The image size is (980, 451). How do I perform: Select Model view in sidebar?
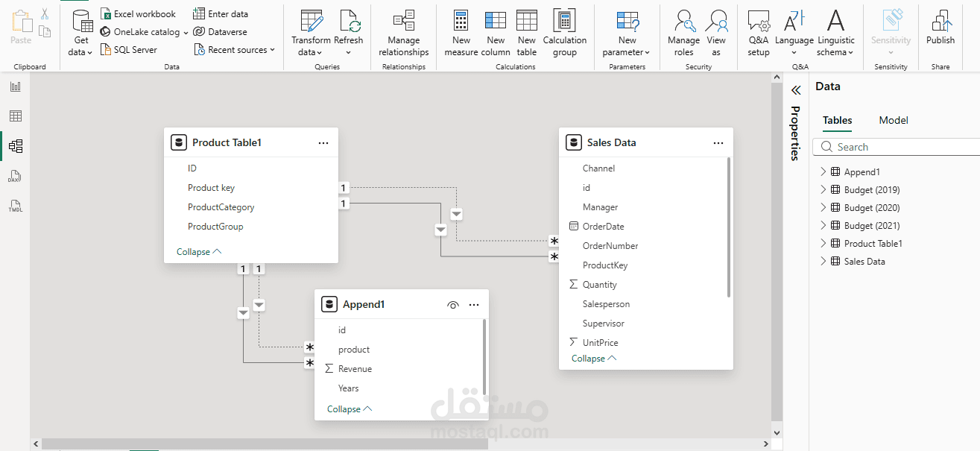pos(15,146)
